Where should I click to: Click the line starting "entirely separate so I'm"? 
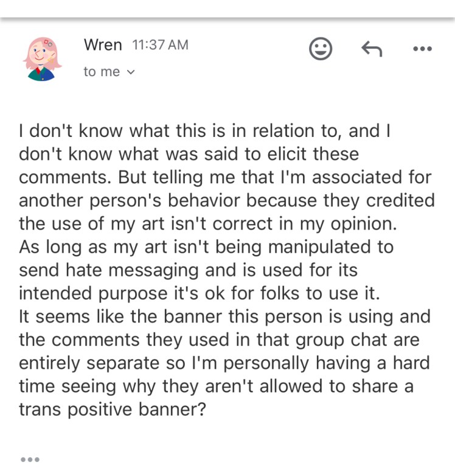tap(224, 363)
